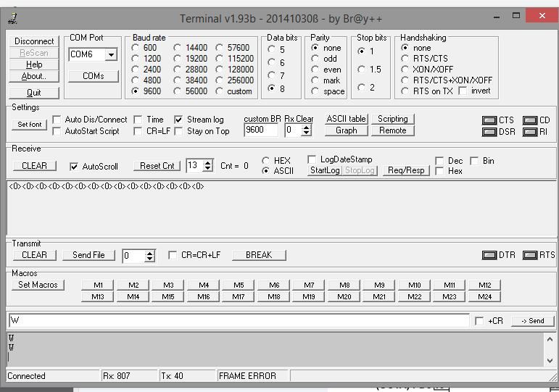Send a BREAK signal
The image size is (559, 392).
(259, 255)
